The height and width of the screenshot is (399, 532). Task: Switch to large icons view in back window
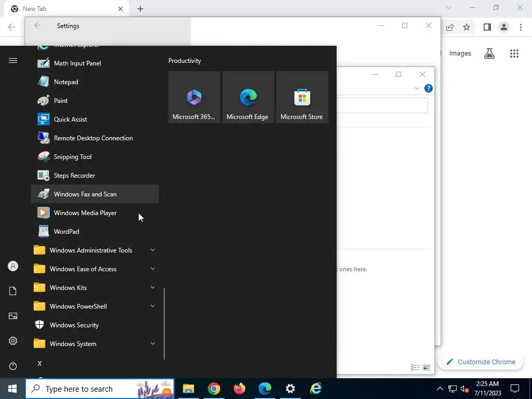click(427, 367)
